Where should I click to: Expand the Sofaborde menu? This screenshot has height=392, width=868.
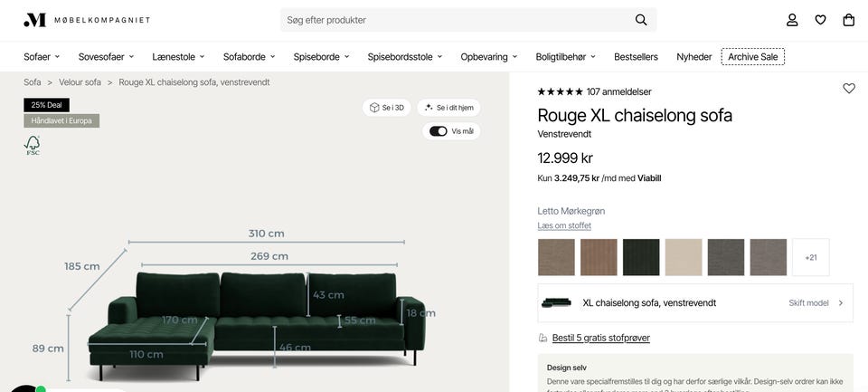coord(250,56)
